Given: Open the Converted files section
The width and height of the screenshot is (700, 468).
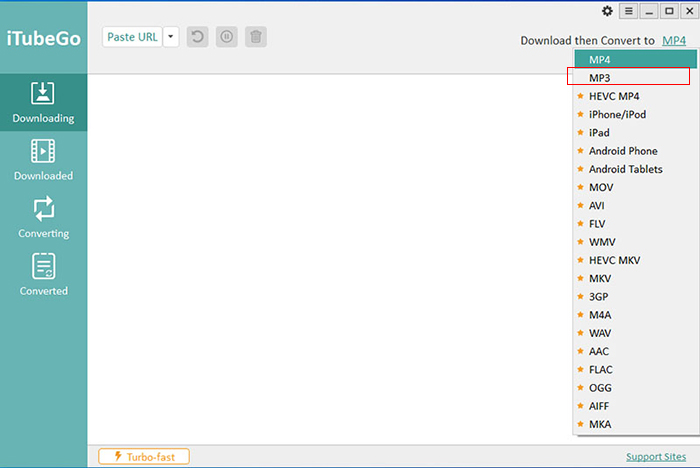Looking at the screenshot, I should point(43,275).
